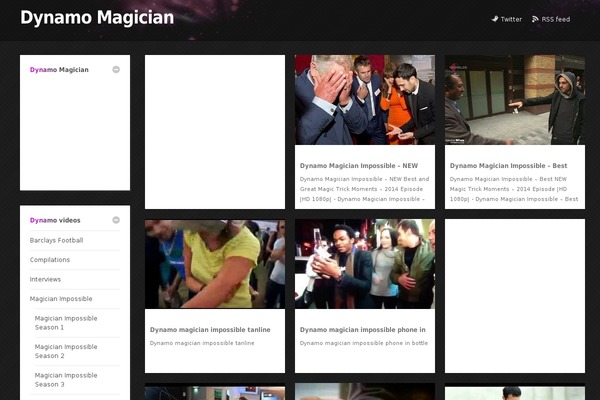
Task: Open the Interviews category
Action: click(x=45, y=279)
